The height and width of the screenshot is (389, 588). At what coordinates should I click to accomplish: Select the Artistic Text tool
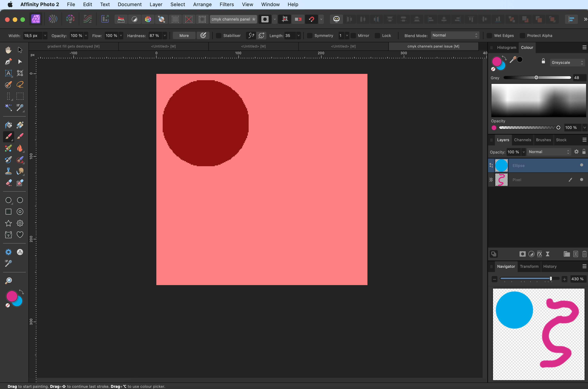point(8,73)
